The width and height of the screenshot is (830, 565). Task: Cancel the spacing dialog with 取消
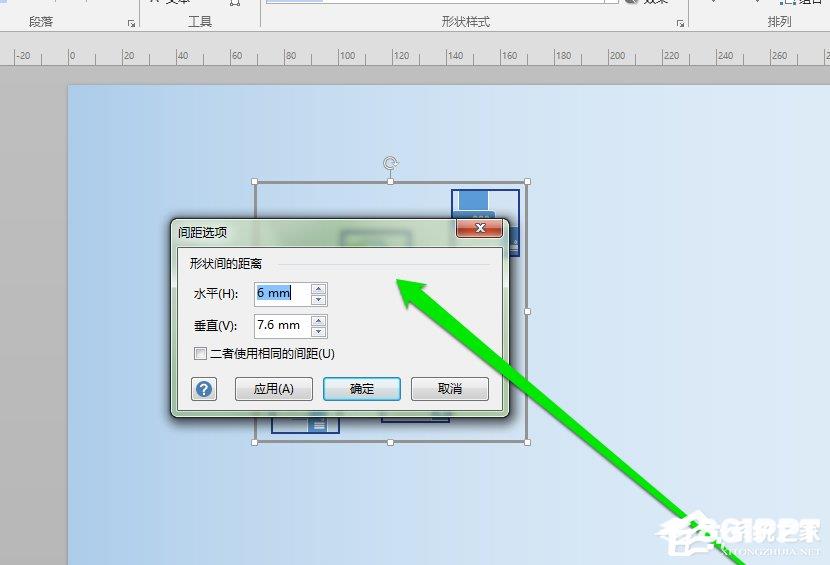[449, 389]
